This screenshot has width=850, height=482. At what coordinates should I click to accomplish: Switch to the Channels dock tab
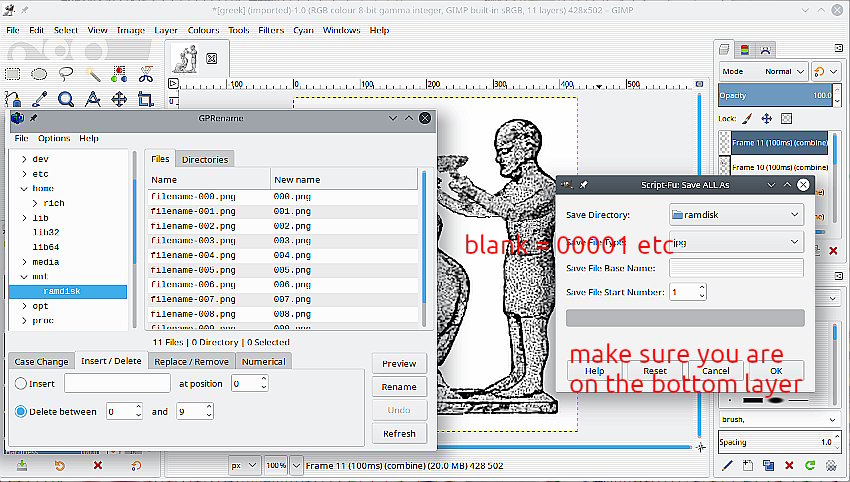tap(745, 50)
